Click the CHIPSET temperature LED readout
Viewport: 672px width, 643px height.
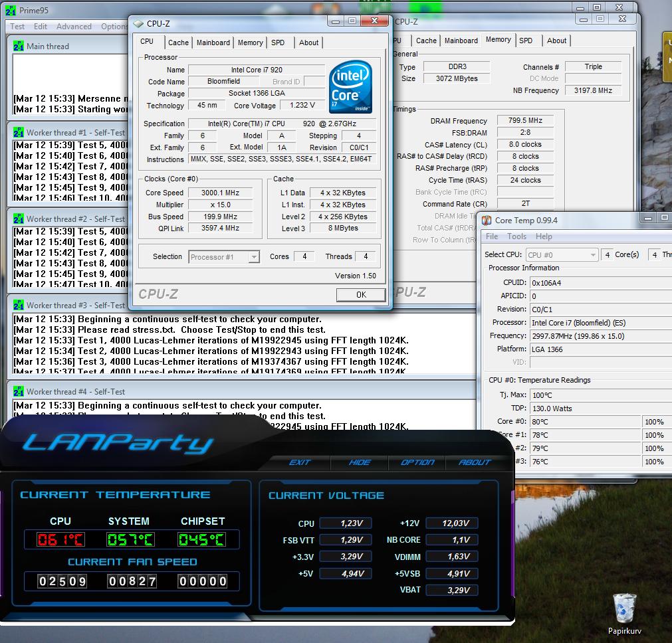(201, 539)
